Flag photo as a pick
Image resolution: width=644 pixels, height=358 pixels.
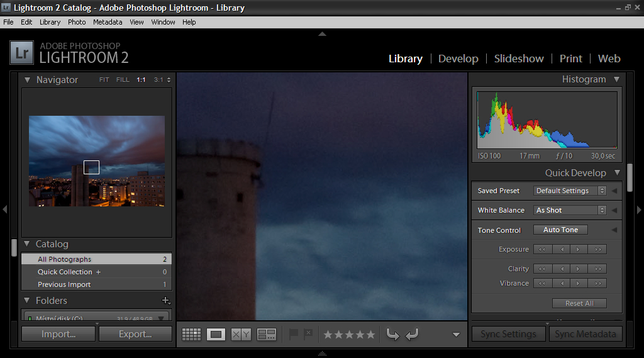point(293,334)
